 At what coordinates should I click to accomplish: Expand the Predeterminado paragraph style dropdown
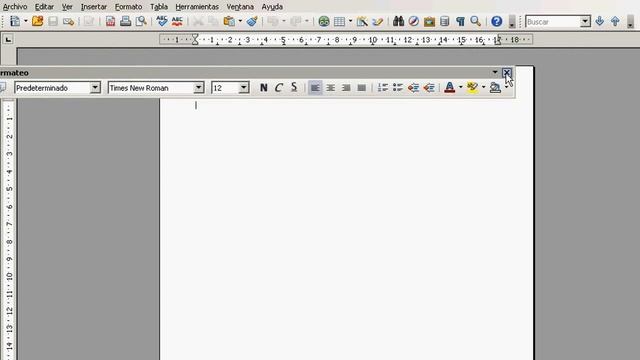95,88
